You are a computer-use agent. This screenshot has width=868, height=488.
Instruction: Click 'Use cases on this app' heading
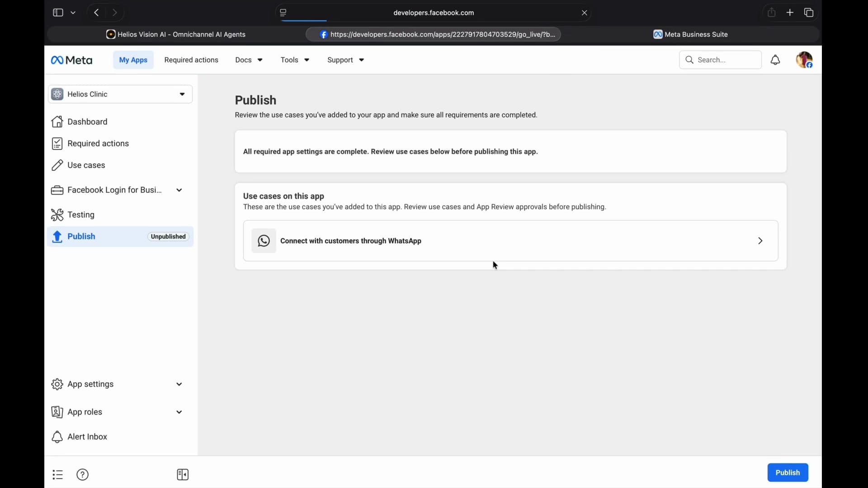coord(284,197)
